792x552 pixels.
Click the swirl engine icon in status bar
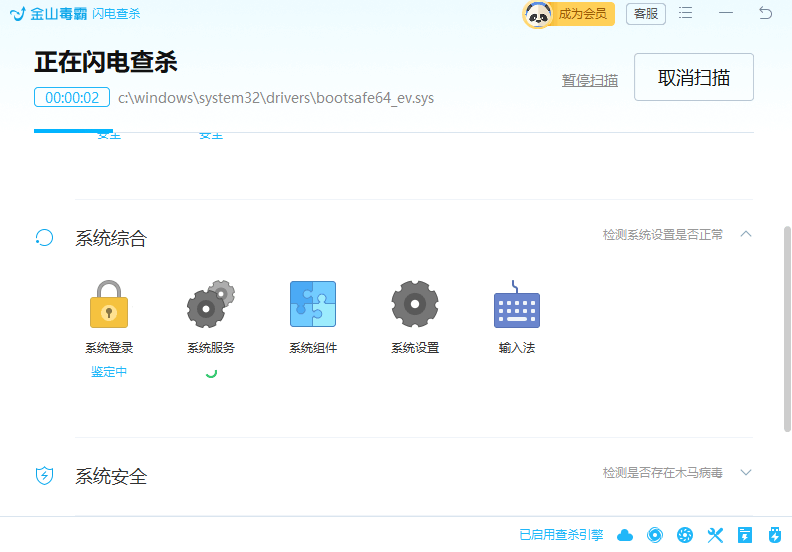click(655, 535)
